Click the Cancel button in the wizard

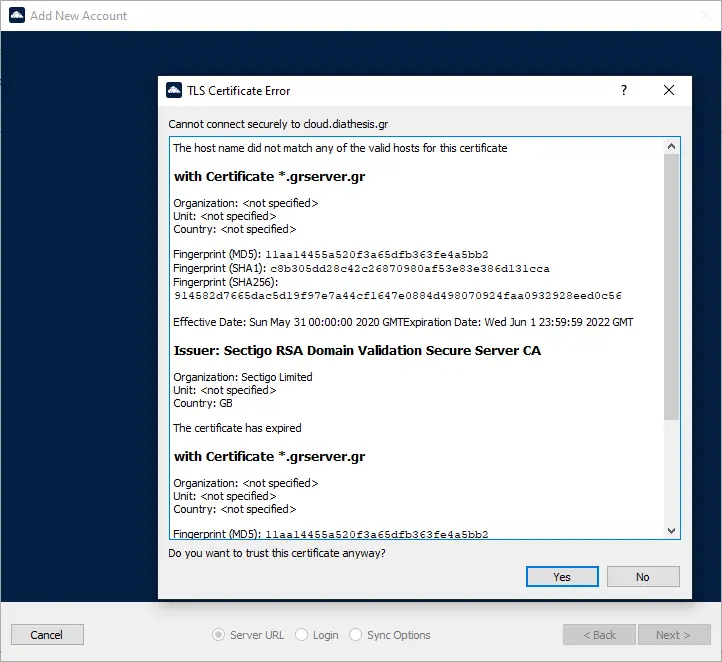click(x=47, y=635)
